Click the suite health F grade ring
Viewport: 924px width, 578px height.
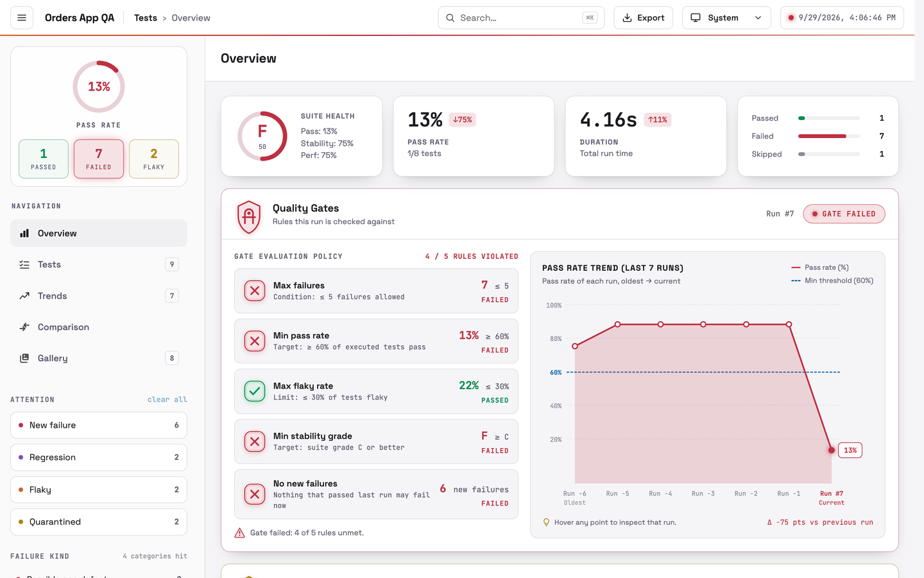[x=262, y=136]
